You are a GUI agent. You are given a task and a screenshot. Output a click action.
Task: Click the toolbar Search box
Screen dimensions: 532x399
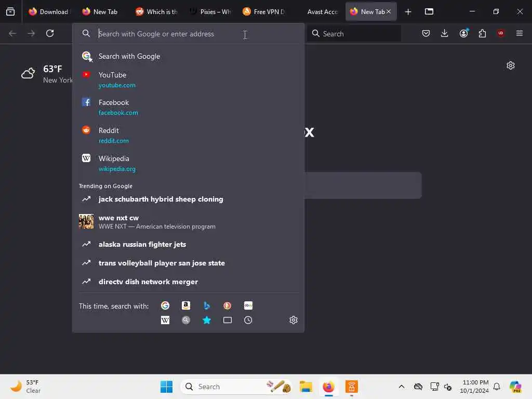[354, 34]
